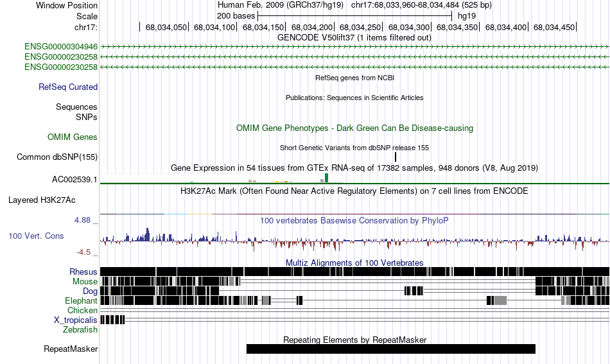The image size is (610, 364).
Task: Click Short Genetic Variants from dbSNP title
Action: point(354,148)
